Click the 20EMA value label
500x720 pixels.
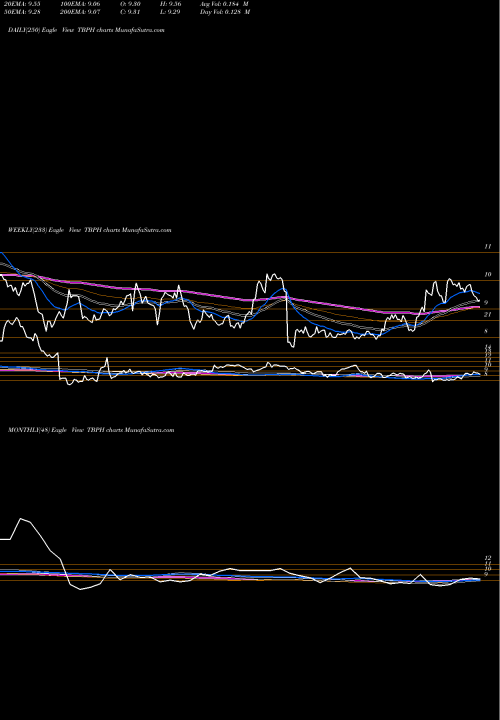pyautogui.click(x=22, y=4)
